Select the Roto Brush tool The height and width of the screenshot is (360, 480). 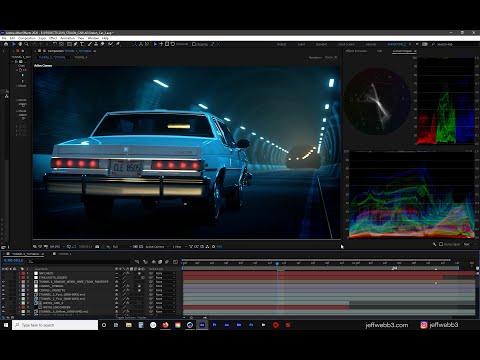pos(110,44)
